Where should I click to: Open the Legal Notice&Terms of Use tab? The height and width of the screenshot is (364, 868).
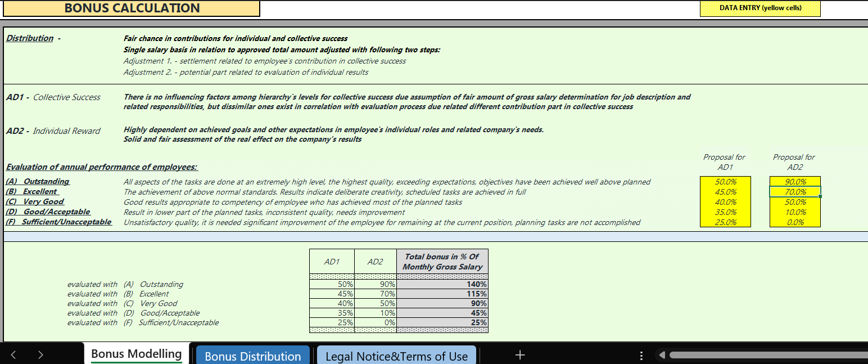(396, 356)
